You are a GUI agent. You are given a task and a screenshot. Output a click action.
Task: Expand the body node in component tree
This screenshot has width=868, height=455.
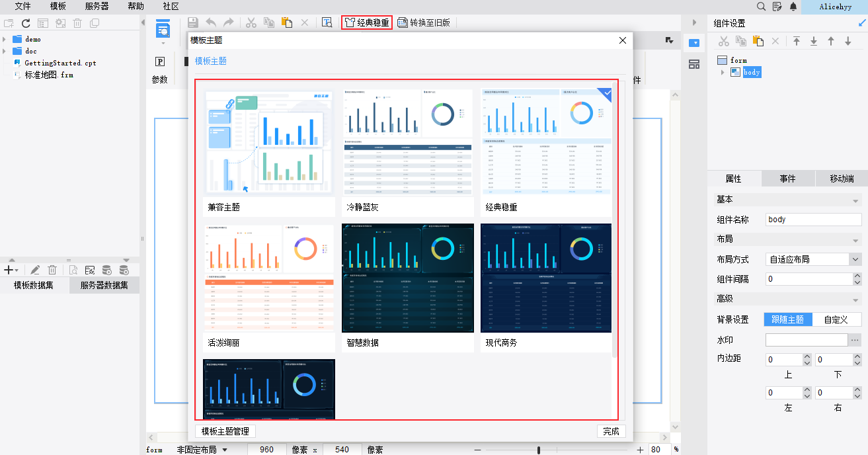(x=723, y=72)
